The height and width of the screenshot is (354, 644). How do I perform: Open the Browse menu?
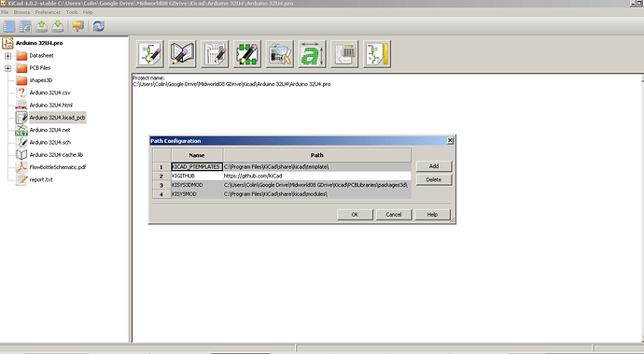tap(21, 12)
